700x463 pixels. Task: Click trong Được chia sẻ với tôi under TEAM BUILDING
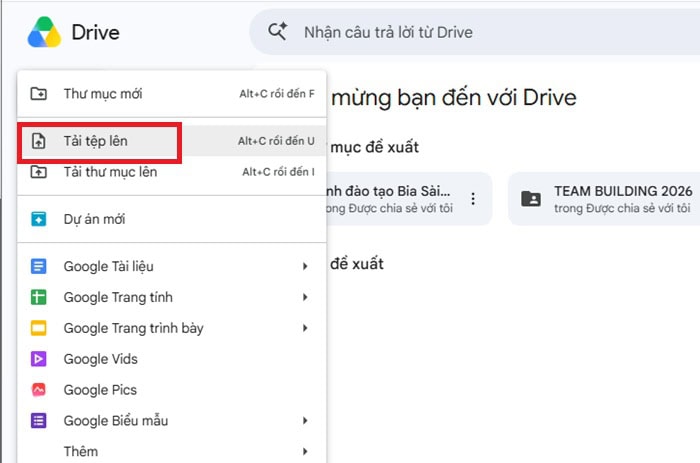click(622, 209)
